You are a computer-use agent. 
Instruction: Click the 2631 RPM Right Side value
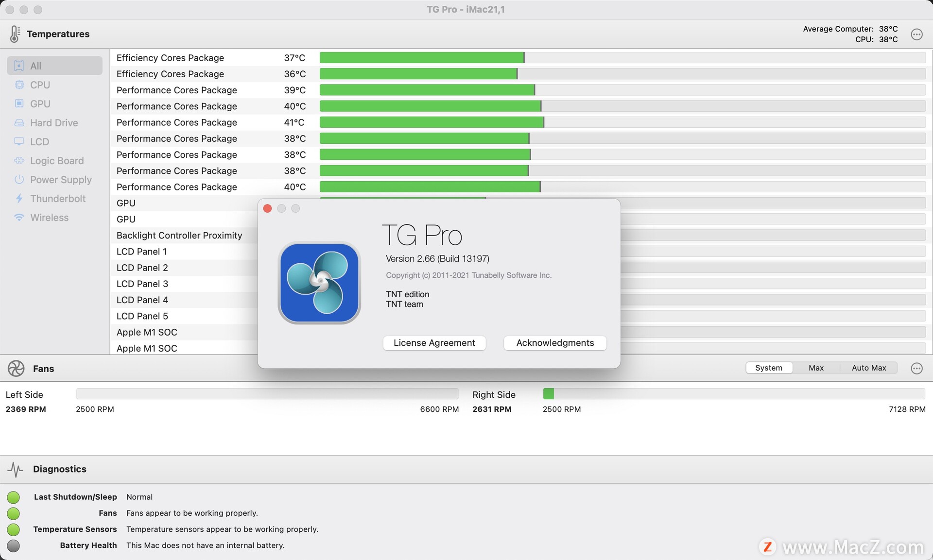pyautogui.click(x=492, y=409)
